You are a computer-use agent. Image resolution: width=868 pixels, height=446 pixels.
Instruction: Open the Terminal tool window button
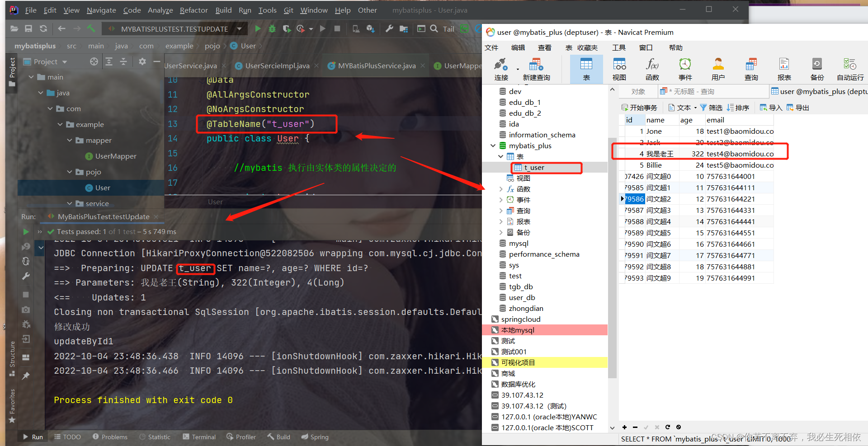pyautogui.click(x=199, y=437)
